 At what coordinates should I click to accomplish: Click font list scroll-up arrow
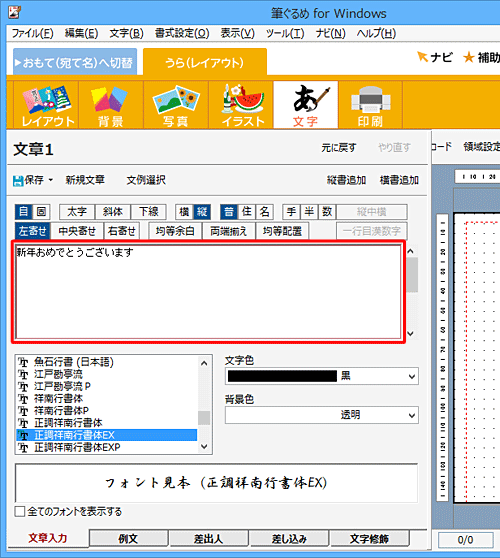pos(204,363)
